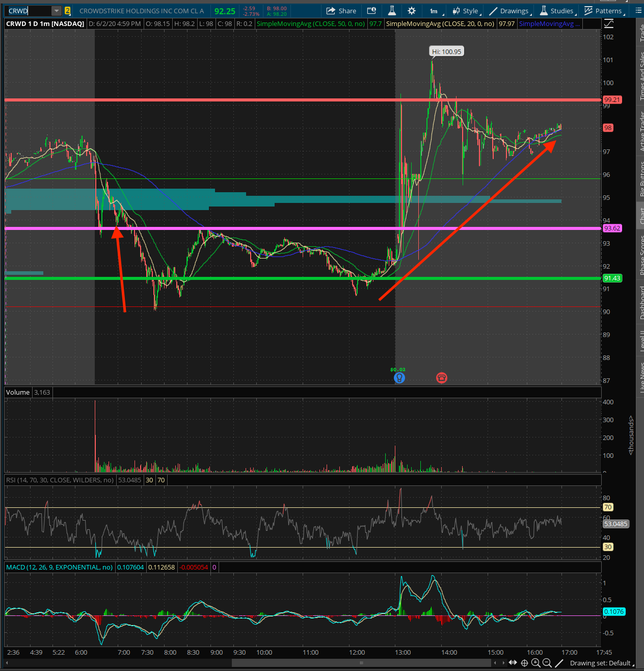Click the chart scale adjustment icon
The width and height of the screenshot is (644, 671).
[608, 24]
